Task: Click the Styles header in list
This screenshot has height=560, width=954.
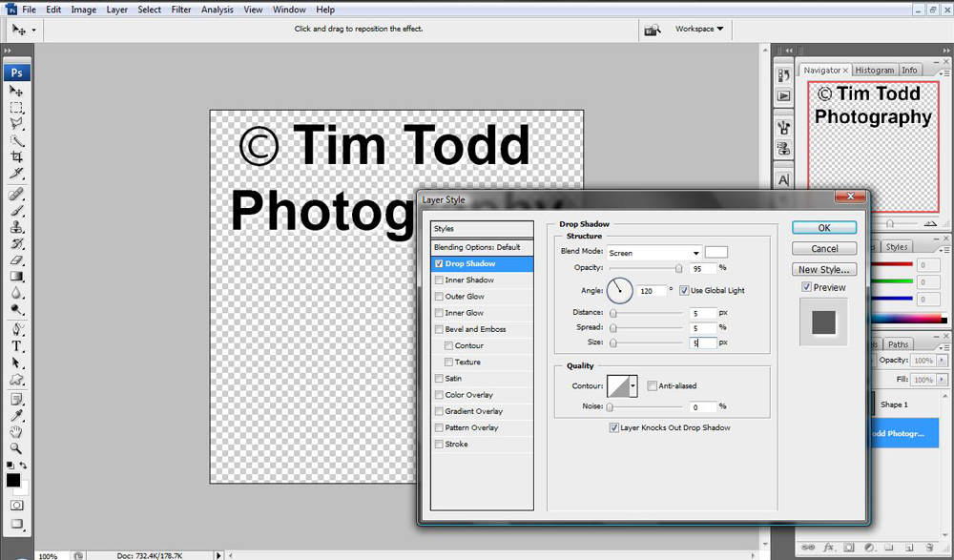Action: (482, 229)
